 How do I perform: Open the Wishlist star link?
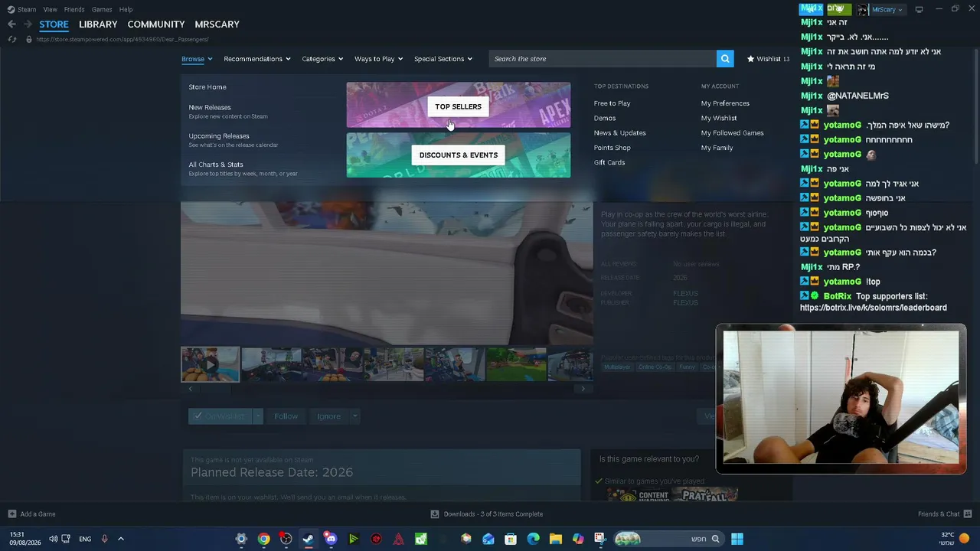point(768,59)
